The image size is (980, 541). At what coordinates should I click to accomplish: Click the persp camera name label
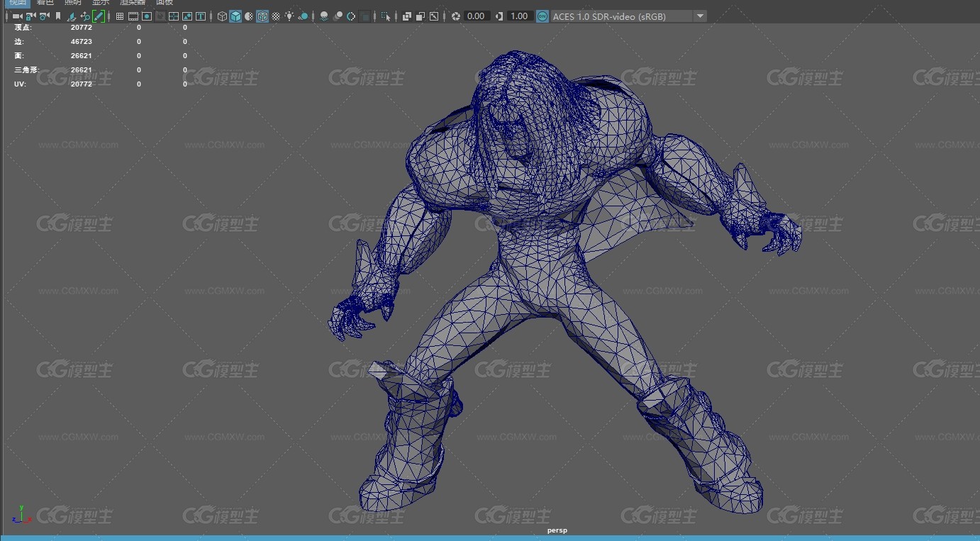point(557,530)
